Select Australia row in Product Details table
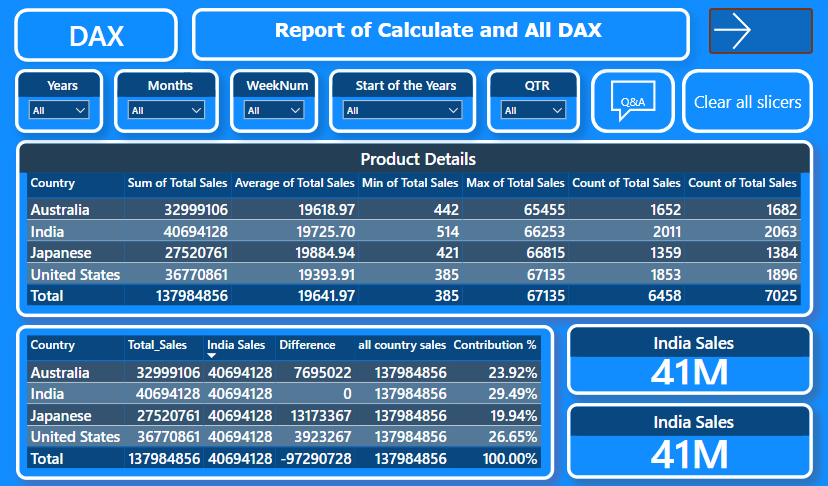The height and width of the screenshot is (486, 828). pos(414,209)
